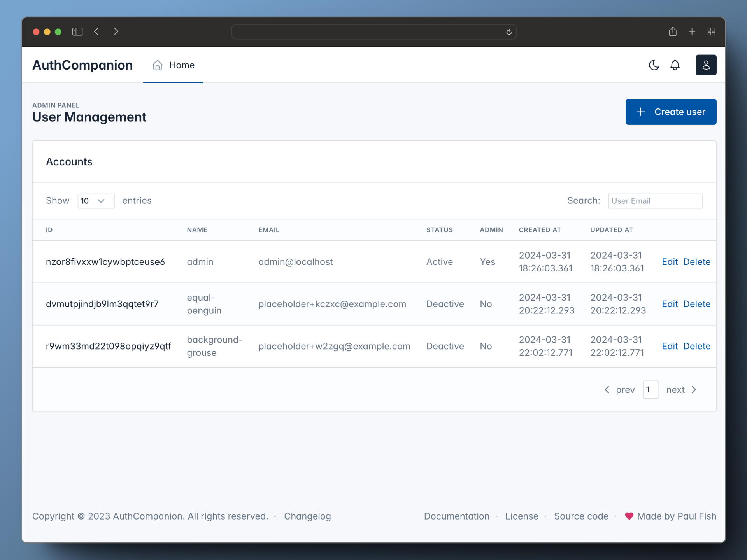Open the user profile avatar menu
The width and height of the screenshot is (747, 560).
click(706, 65)
